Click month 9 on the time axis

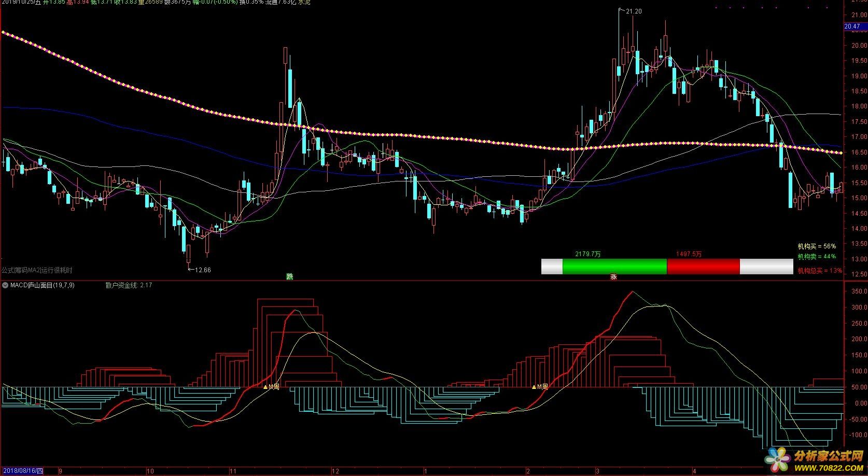(x=61, y=471)
